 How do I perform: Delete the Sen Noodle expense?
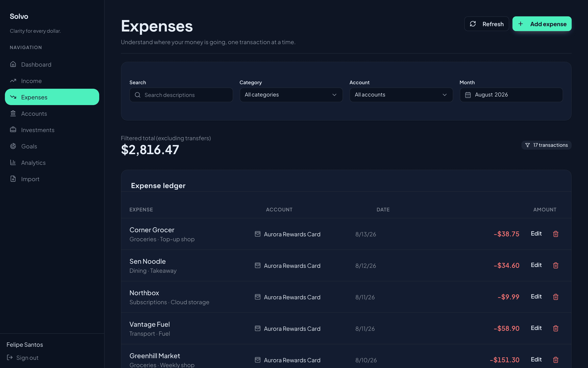tap(556, 265)
